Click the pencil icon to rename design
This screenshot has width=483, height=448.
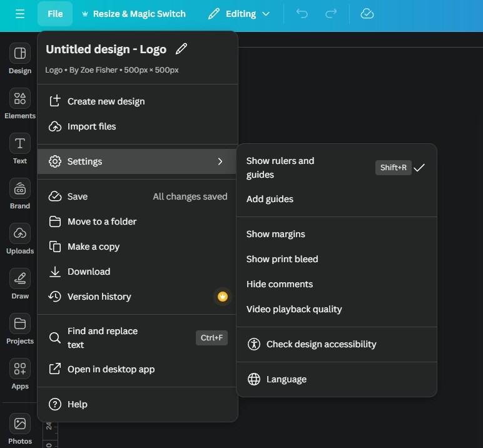tap(181, 49)
